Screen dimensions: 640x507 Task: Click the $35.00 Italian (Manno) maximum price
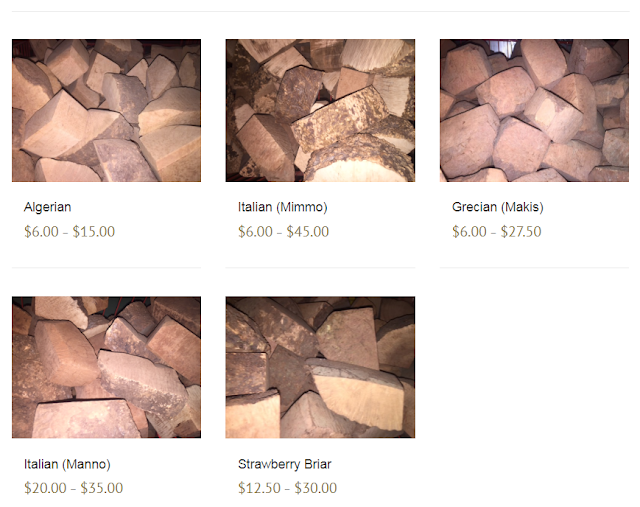pyautogui.click(x=102, y=488)
